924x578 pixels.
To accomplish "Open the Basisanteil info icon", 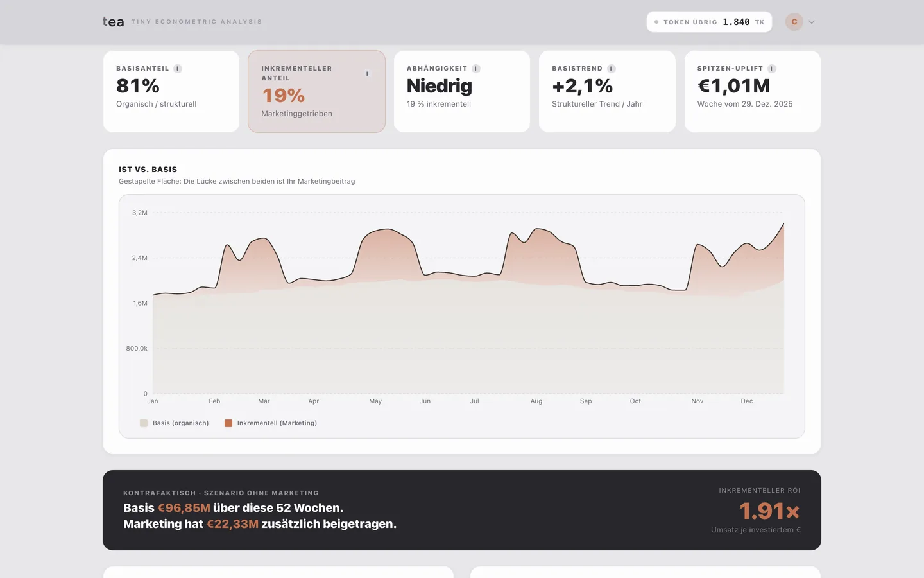I will 178,69.
